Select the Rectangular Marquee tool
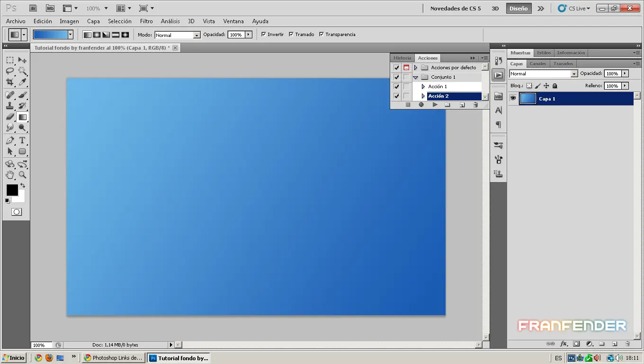This screenshot has height=364, width=644. point(9,60)
